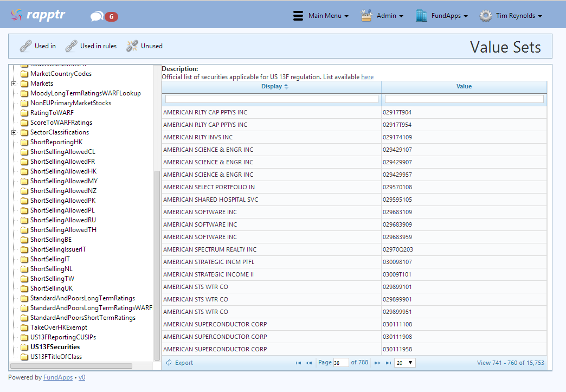Click the Display sort arrow icon
The image size is (566, 392).
[x=286, y=87]
